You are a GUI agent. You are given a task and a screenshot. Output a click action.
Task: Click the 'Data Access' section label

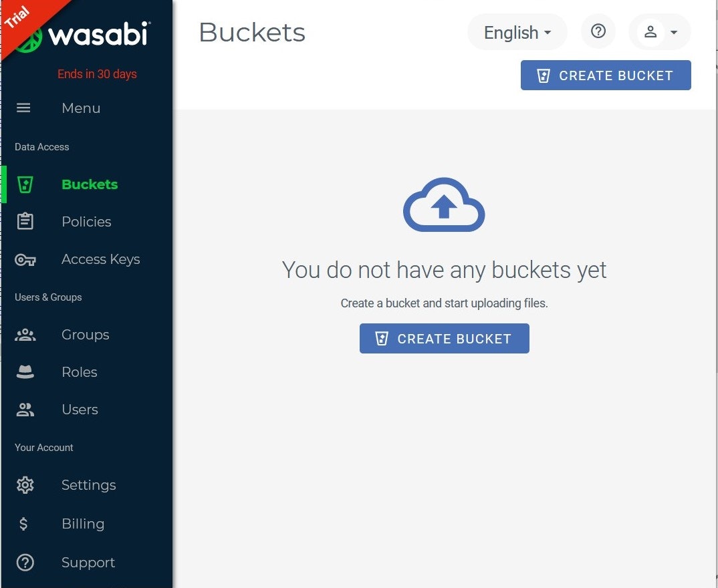click(41, 147)
